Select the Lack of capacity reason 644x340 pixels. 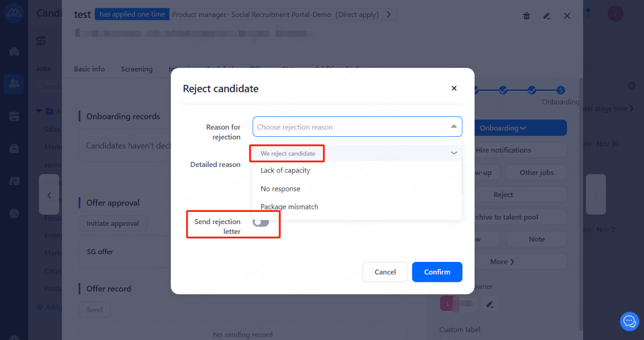coord(285,171)
